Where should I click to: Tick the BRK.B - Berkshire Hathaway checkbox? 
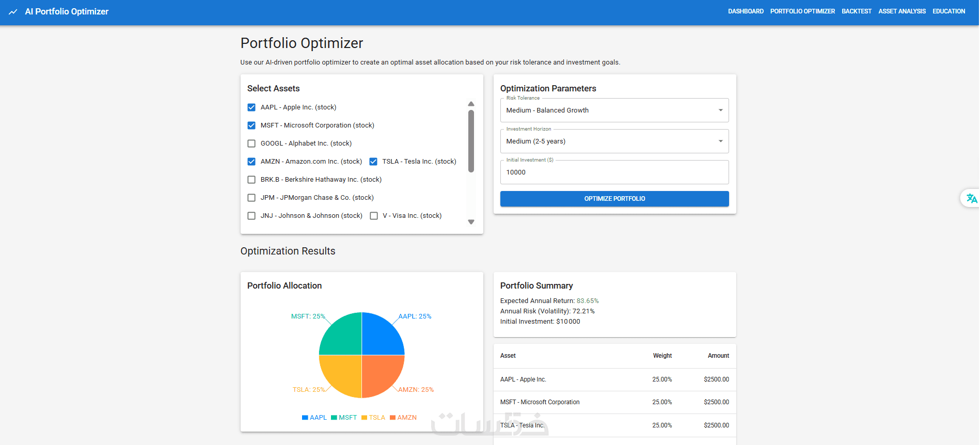251,180
